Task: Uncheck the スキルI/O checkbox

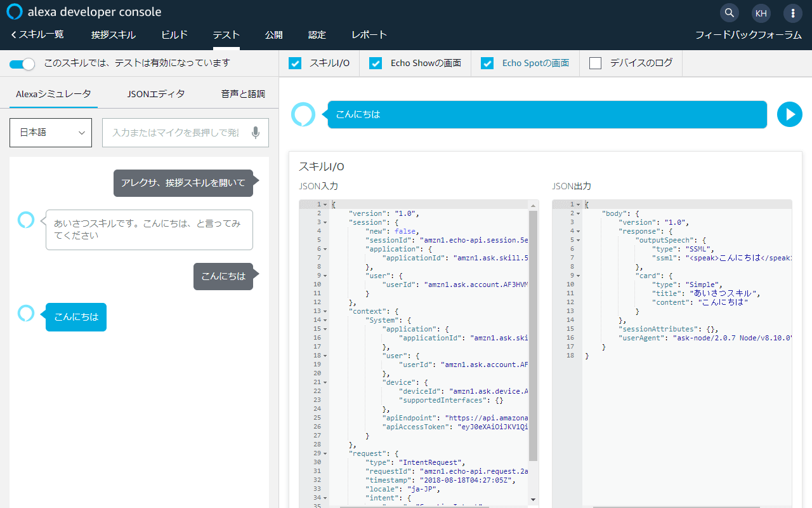Action: click(x=295, y=63)
